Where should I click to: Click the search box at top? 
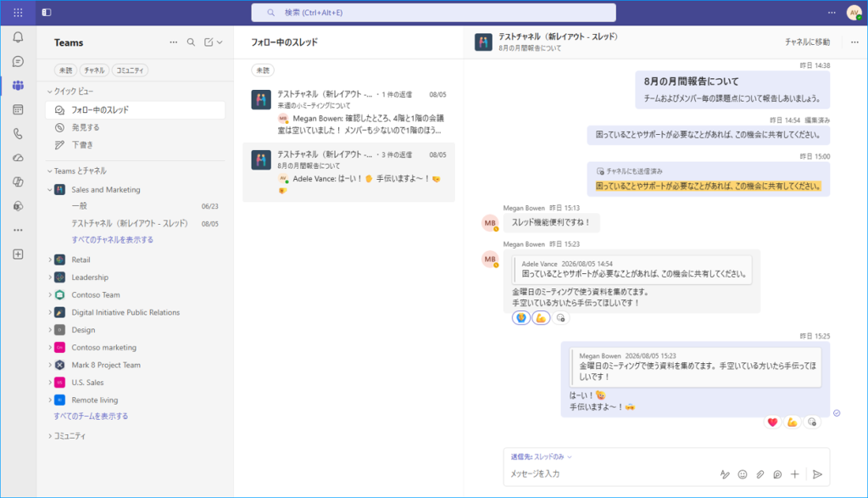pyautogui.click(x=433, y=12)
